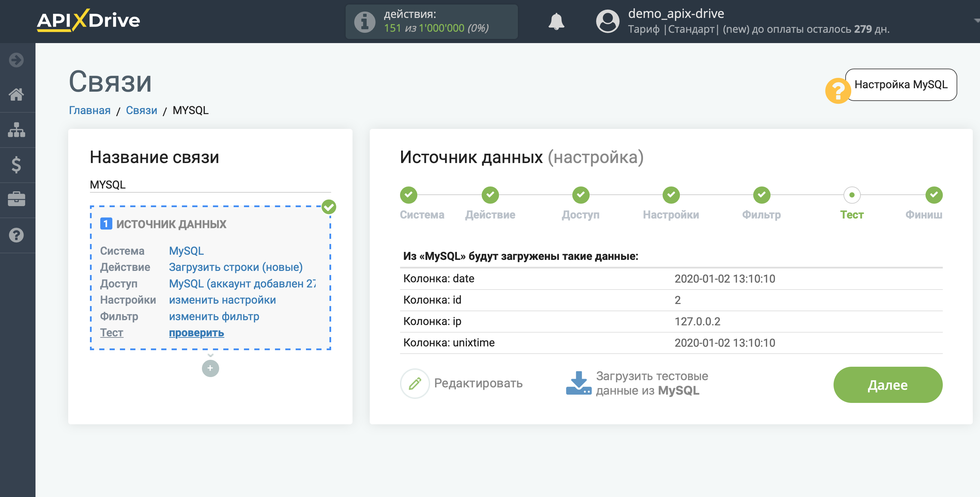Screen dimensions: 980x497
Task: Click the pencil edit icon
Action: (x=415, y=383)
